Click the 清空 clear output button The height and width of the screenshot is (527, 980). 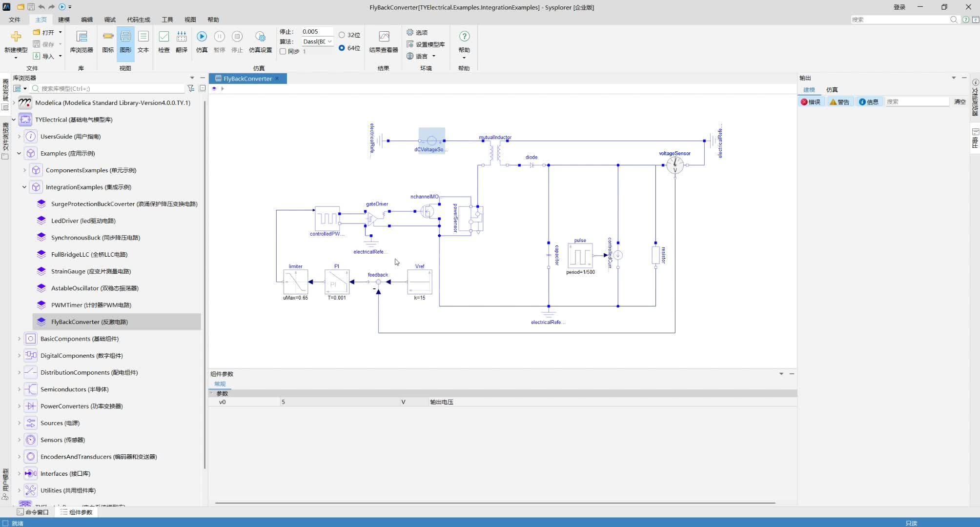coord(960,102)
